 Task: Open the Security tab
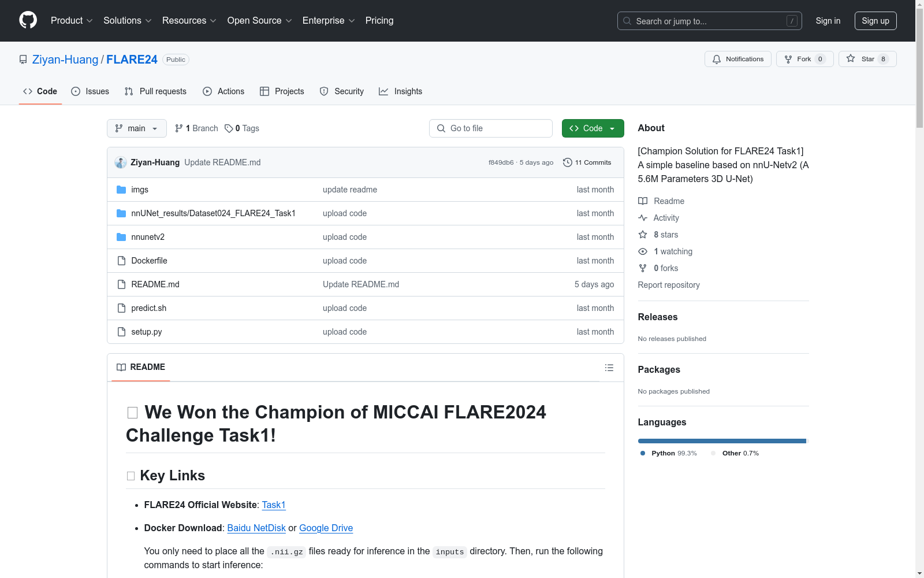pyautogui.click(x=342, y=91)
